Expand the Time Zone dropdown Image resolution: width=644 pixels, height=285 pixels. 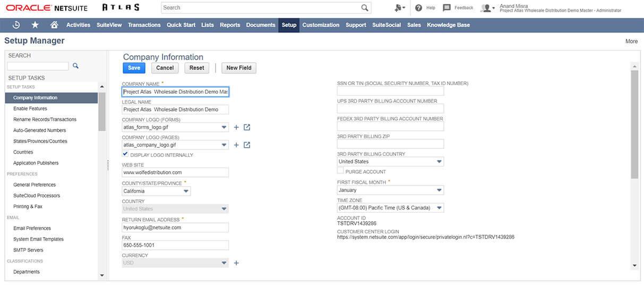click(439, 208)
